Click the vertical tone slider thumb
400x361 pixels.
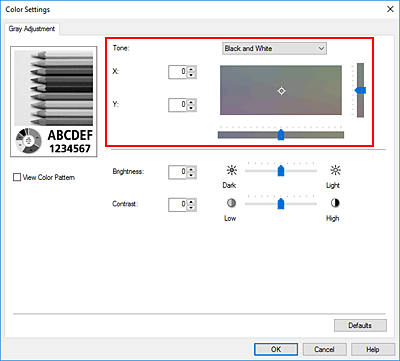[x=360, y=90]
